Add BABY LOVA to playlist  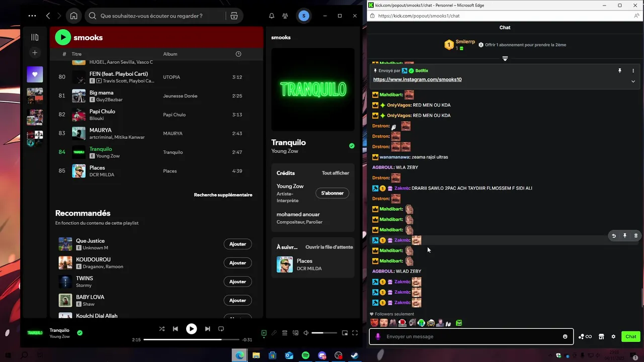237,300
